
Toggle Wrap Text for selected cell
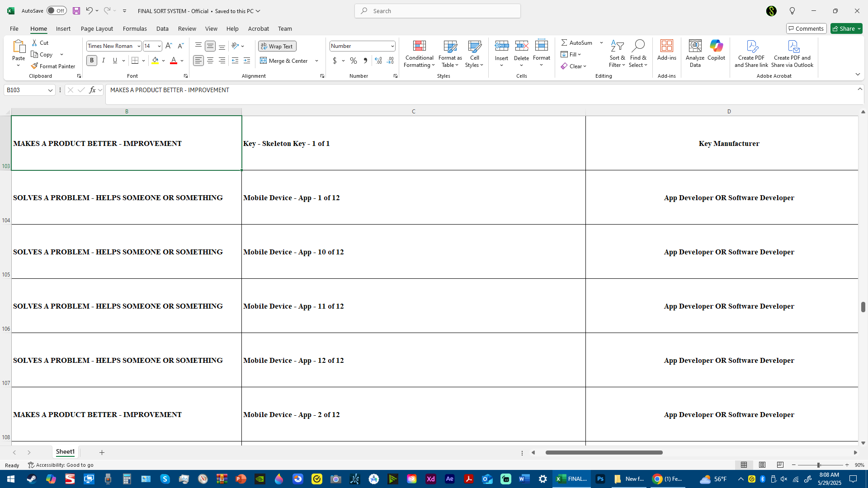pyautogui.click(x=277, y=46)
